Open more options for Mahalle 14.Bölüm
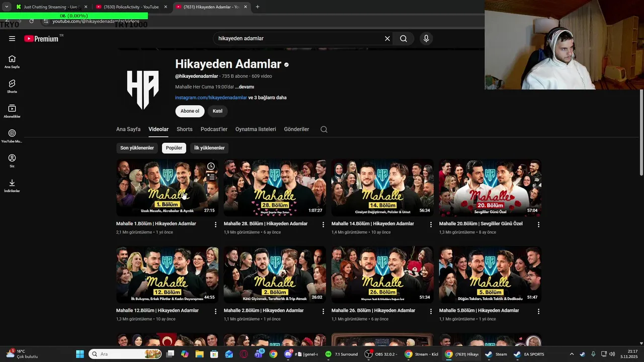Screen dimensions: 644x362 [x=431, y=225]
